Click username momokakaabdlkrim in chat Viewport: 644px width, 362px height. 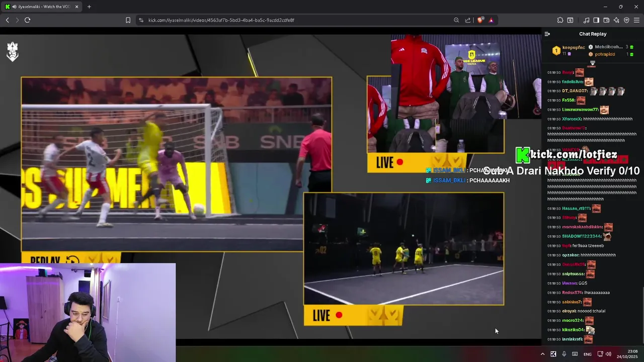pos(582,227)
